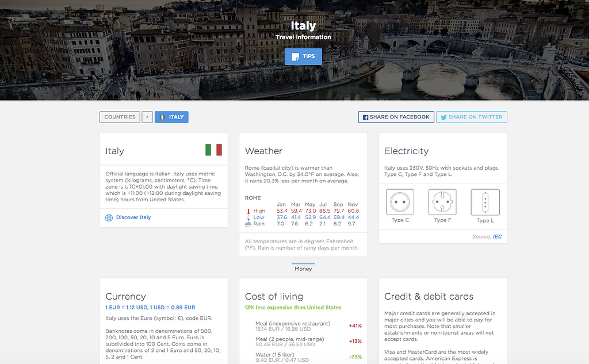The height and width of the screenshot is (364, 589).
Task: Click July high temperature 86.5
Action: tap(324, 211)
